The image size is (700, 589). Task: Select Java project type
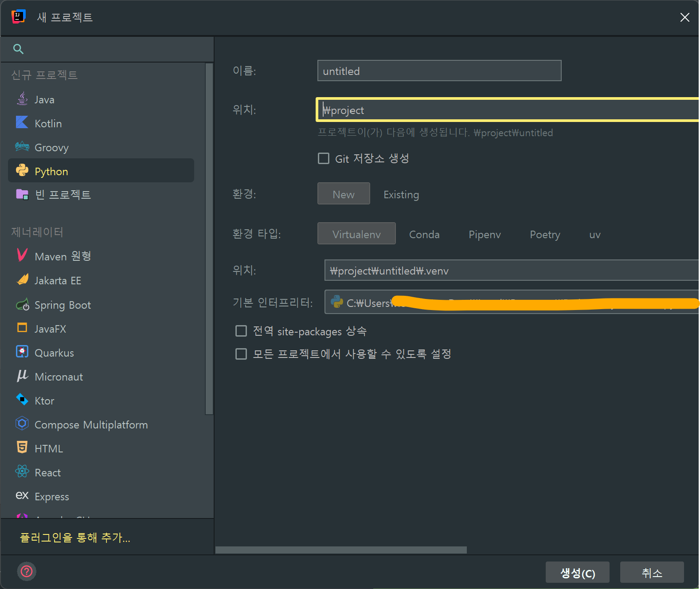(101, 99)
